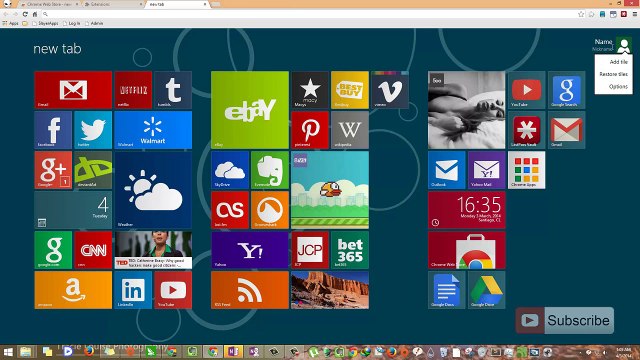Open the Gmail envelope tile

pyautogui.click(x=73, y=90)
